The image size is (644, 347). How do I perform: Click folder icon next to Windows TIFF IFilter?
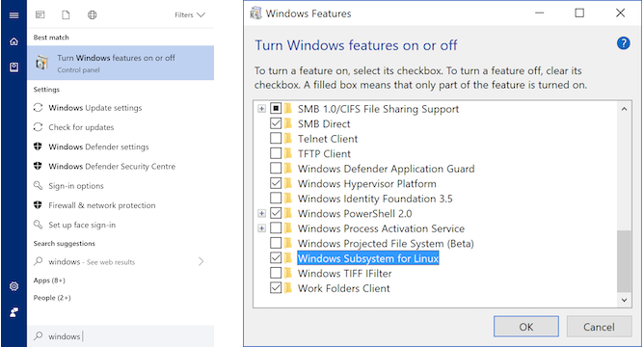pyautogui.click(x=288, y=273)
